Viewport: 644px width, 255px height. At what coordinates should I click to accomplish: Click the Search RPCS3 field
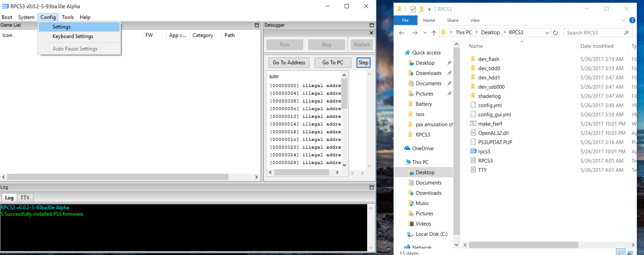click(x=598, y=33)
